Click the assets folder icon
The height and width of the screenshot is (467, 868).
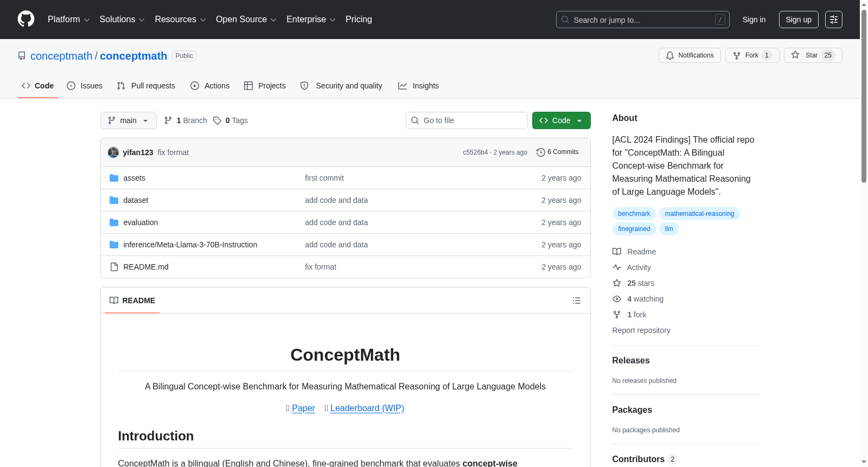click(x=114, y=178)
